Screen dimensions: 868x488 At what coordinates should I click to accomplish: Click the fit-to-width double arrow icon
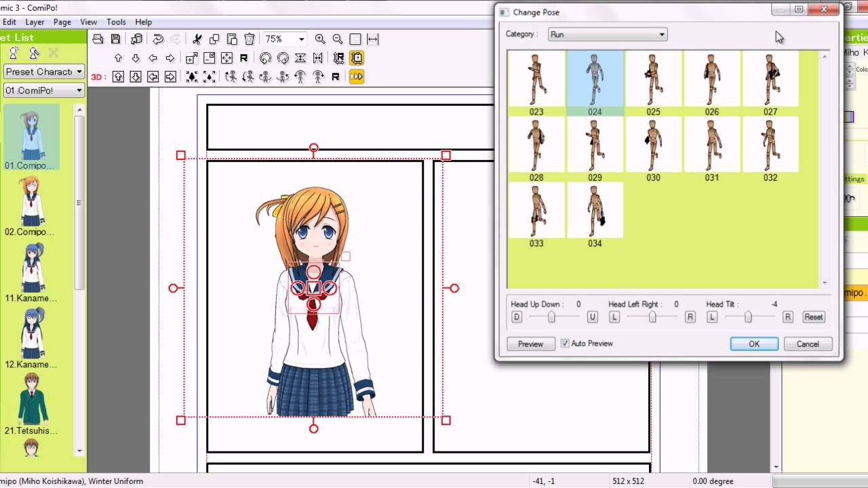(x=373, y=39)
